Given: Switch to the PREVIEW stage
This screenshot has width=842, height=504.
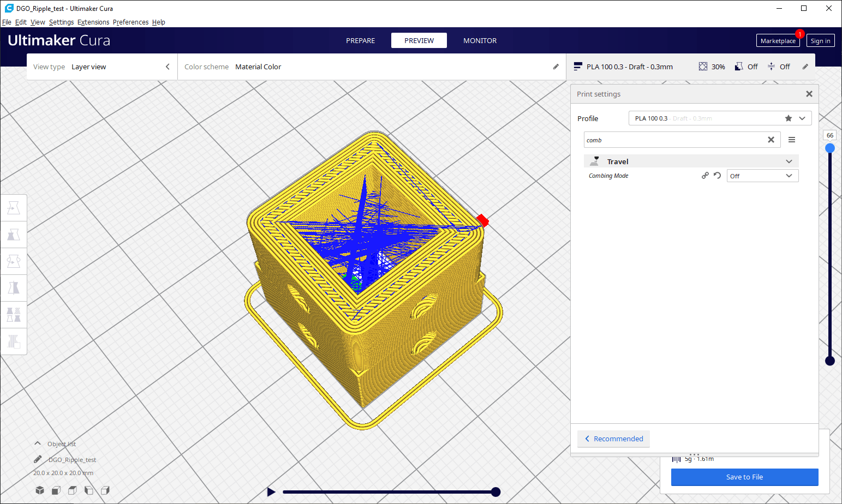Looking at the screenshot, I should pos(419,40).
